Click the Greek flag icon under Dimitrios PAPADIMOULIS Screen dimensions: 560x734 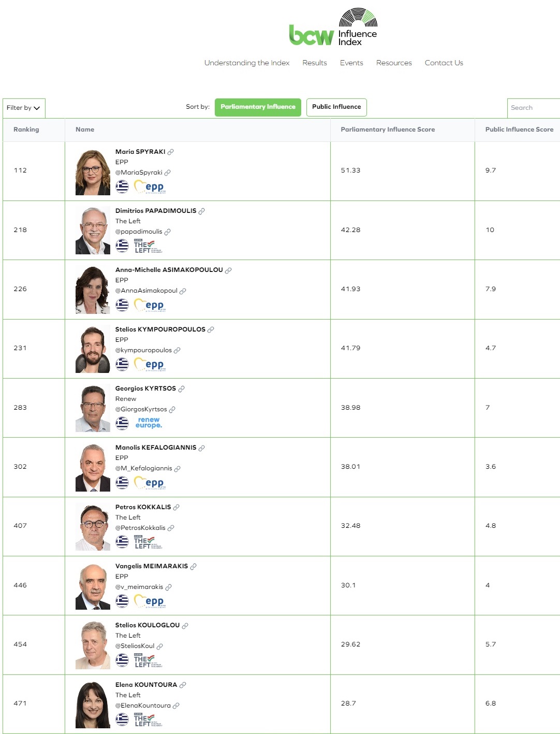(122, 246)
